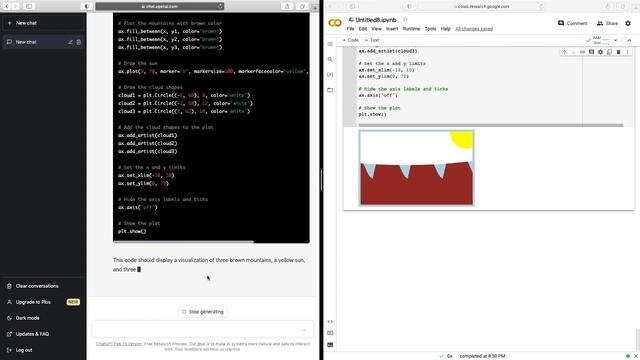640x360 pixels.
Task: Open Colab command palette icon
Action: tap(330, 333)
